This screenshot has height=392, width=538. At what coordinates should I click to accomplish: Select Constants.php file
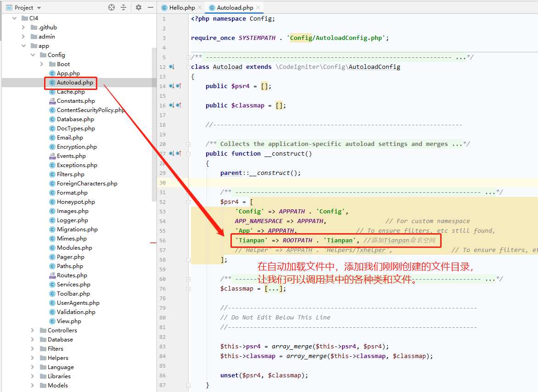(x=76, y=101)
